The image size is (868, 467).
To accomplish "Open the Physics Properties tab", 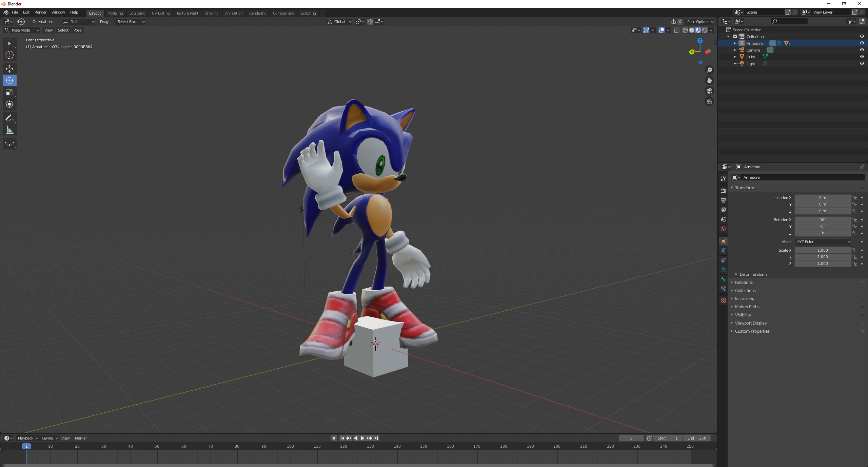I will (723, 251).
